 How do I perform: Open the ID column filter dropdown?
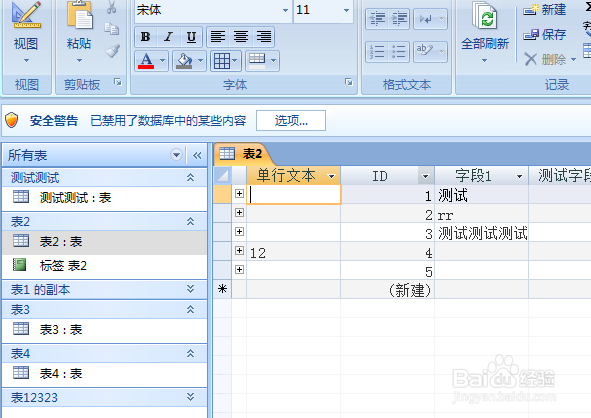425,176
